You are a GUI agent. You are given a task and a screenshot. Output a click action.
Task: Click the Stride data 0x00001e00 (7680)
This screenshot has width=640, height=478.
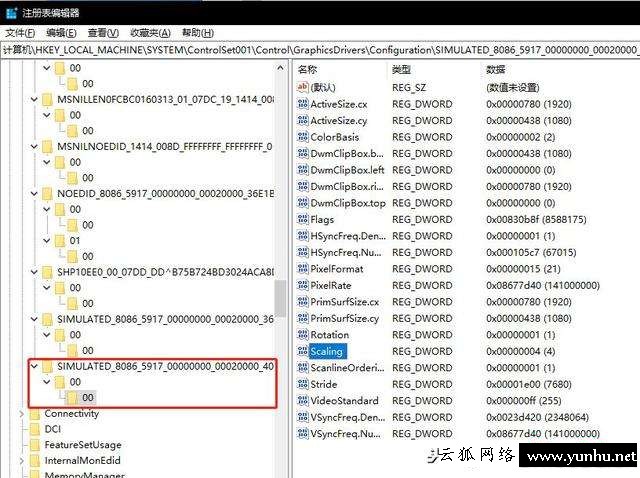click(529, 384)
